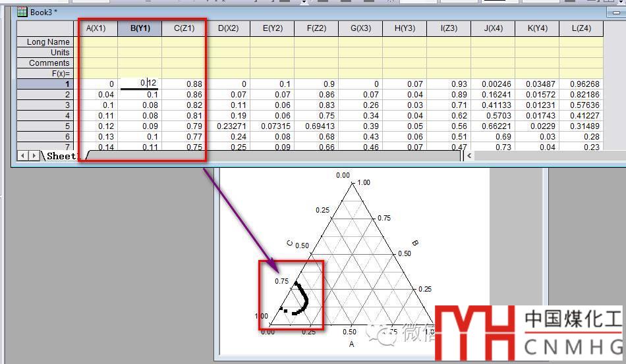Click the Book3 workbook window icon
Screen dimensions: 626x364
tap(22, 12)
